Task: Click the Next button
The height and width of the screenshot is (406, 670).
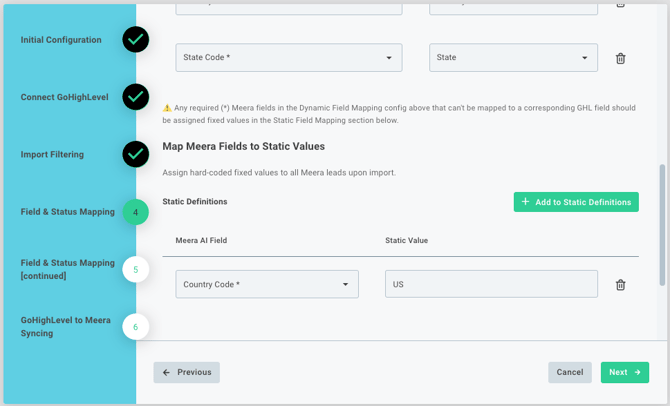Action: 625,372
